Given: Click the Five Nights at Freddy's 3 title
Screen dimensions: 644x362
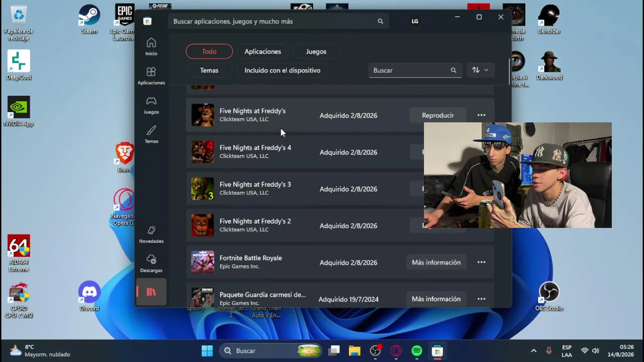Looking at the screenshot, I should click(x=255, y=185).
